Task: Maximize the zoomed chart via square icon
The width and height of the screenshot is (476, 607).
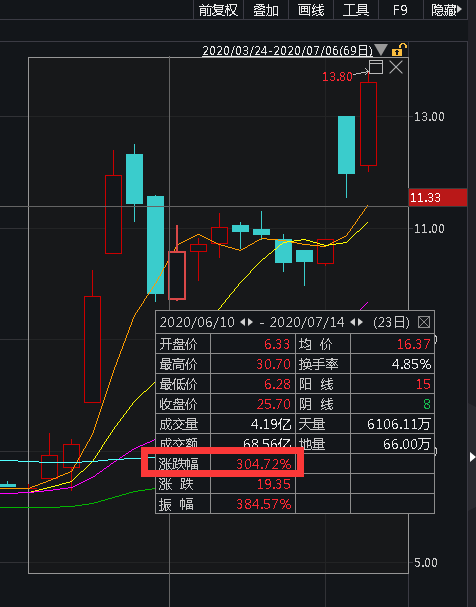Action: 376,67
